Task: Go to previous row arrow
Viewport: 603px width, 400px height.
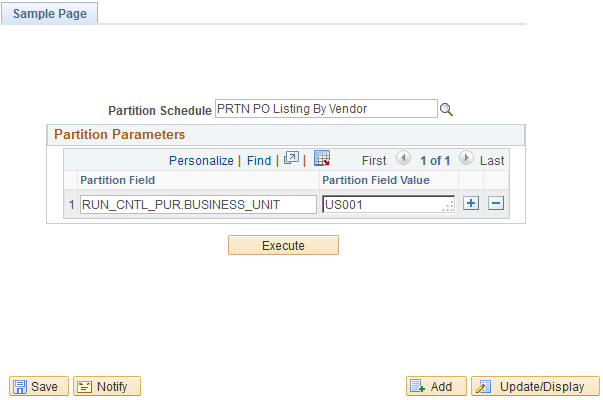Action: tap(403, 158)
